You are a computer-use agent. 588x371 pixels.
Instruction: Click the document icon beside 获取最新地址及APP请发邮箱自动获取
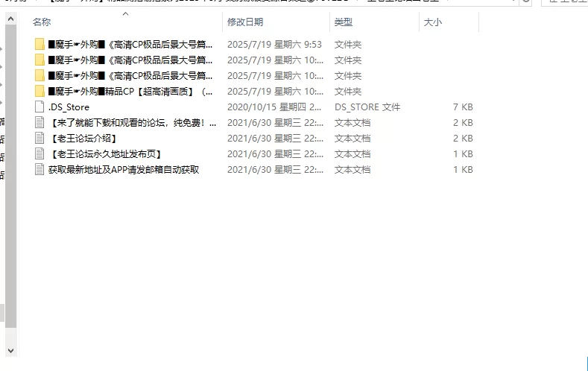pos(39,169)
